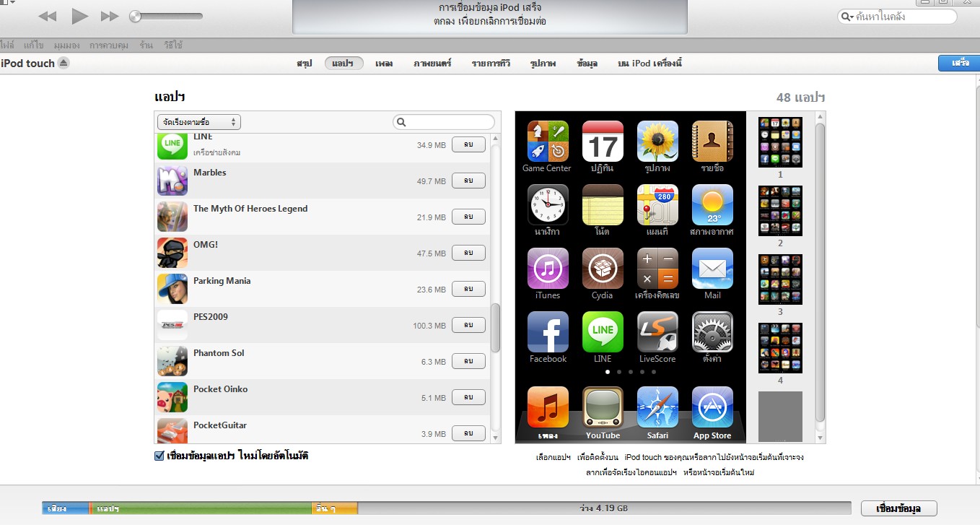980x525 pixels.
Task: Click the LiveScore app icon
Action: tap(657, 331)
